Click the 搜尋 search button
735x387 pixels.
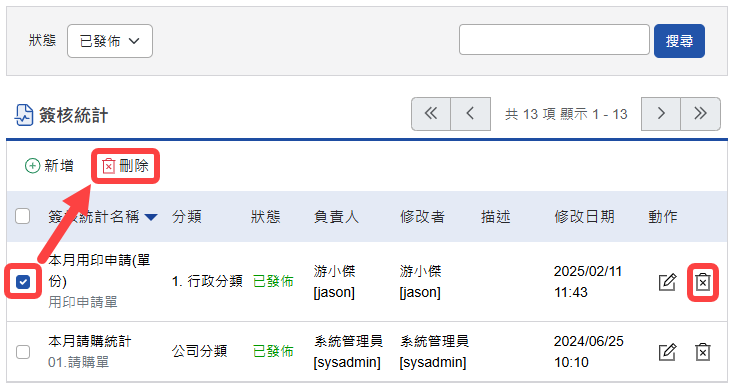coord(679,41)
